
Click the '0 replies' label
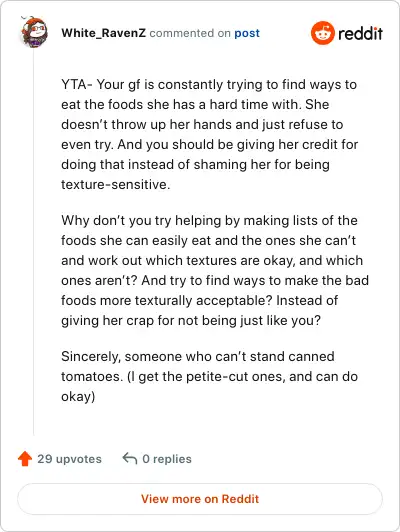(167, 459)
